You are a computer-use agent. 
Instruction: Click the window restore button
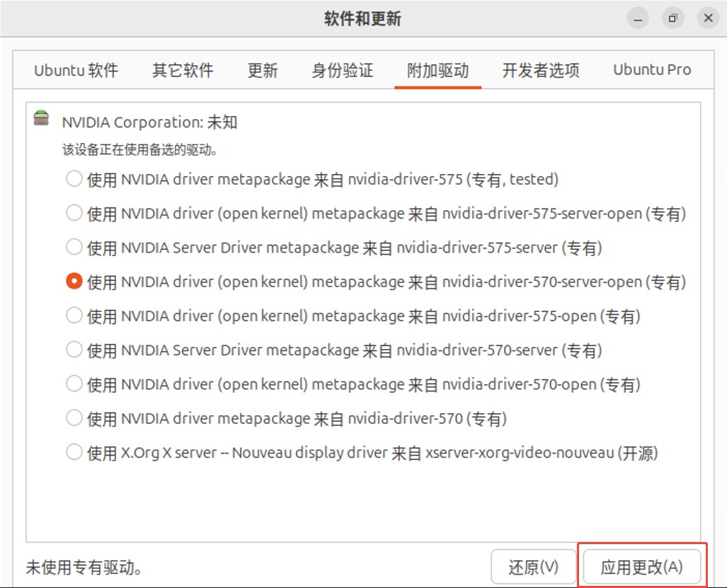click(x=672, y=18)
